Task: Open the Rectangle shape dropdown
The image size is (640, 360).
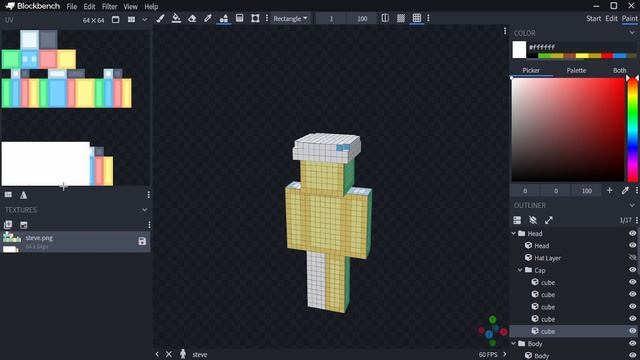Action: pos(290,18)
